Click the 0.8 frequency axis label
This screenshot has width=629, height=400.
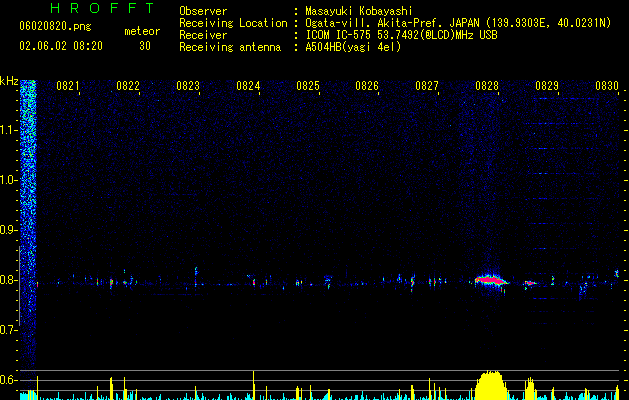coord(9,280)
